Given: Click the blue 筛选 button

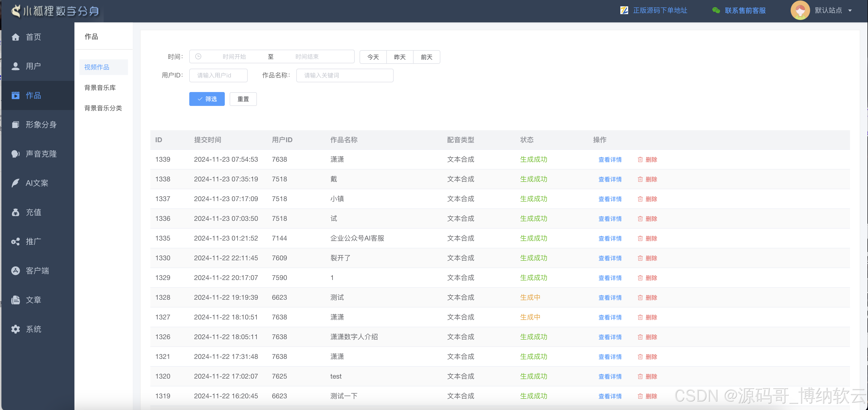Looking at the screenshot, I should click(x=207, y=99).
